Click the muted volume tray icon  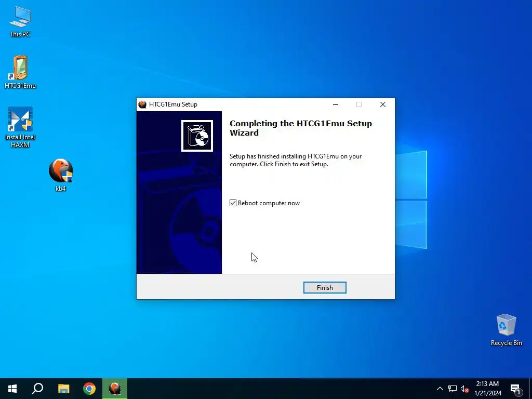tap(464, 389)
